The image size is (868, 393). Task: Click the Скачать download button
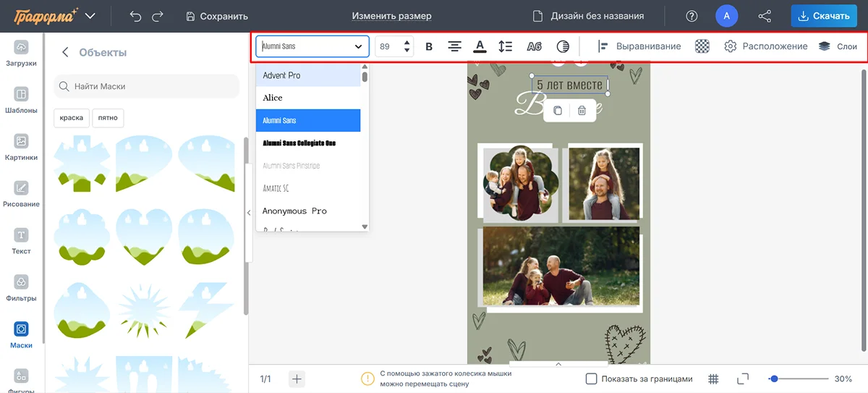(x=823, y=16)
